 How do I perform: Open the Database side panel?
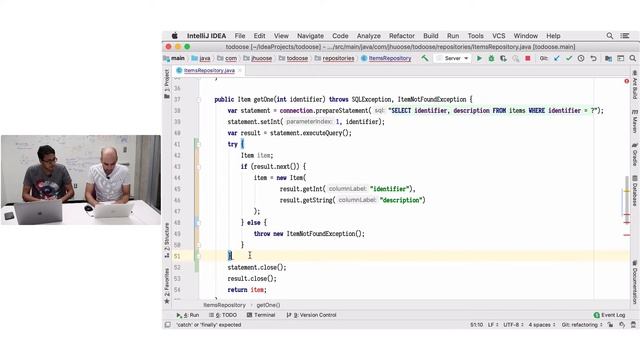(635, 191)
